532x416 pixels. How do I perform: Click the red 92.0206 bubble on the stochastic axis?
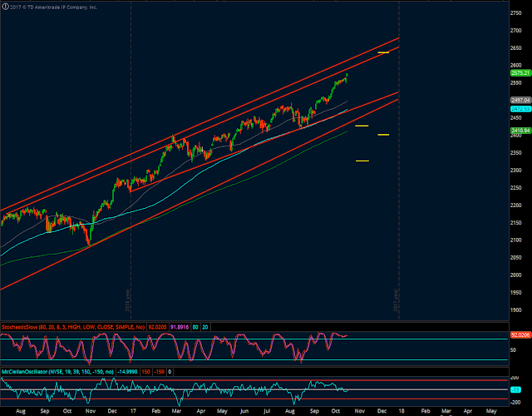click(521, 334)
